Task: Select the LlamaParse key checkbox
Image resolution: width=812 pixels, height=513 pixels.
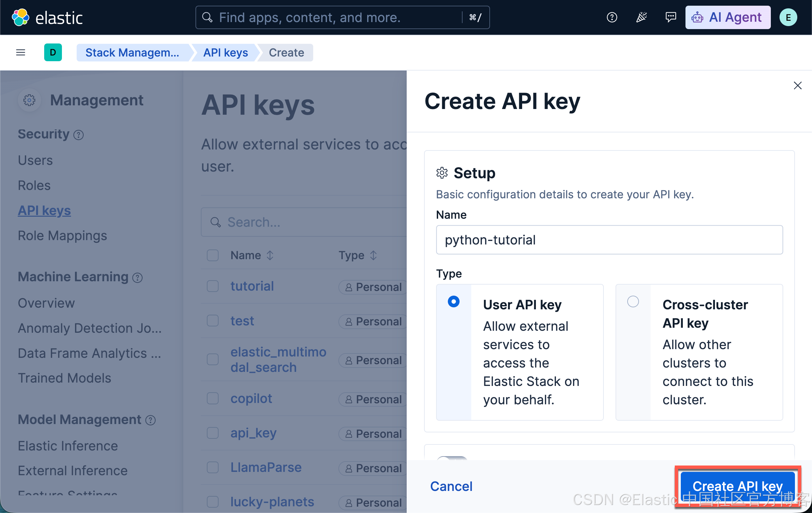Action: [213, 468]
